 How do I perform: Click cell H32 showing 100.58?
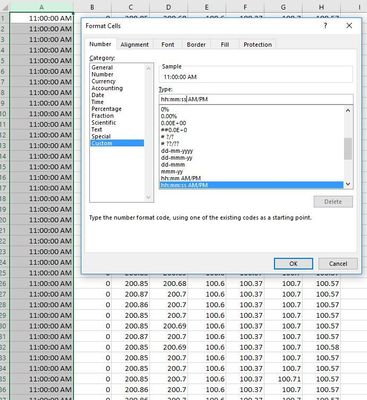click(x=321, y=347)
